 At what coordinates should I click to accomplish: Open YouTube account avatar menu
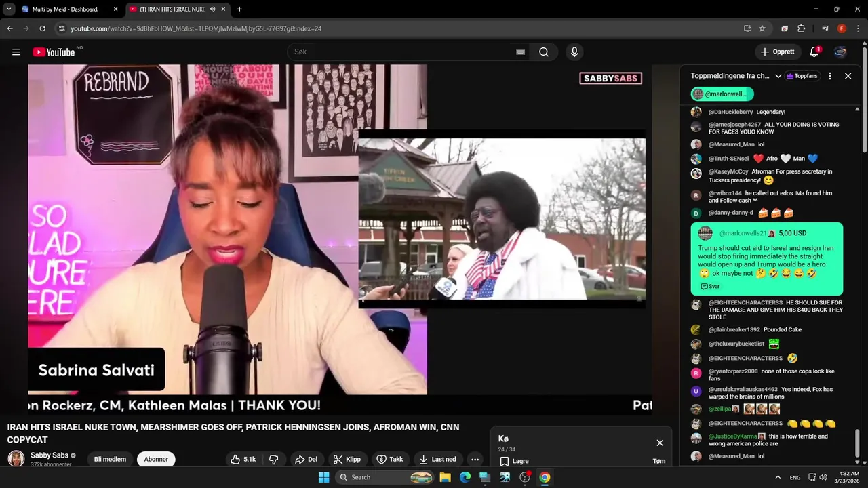[x=840, y=52]
